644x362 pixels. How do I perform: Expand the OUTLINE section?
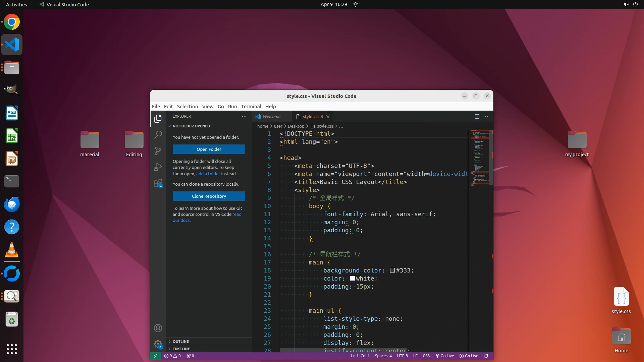coord(181,342)
